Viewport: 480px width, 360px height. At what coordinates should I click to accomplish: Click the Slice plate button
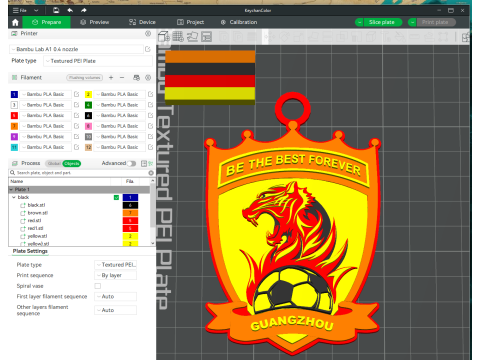pyautogui.click(x=382, y=22)
